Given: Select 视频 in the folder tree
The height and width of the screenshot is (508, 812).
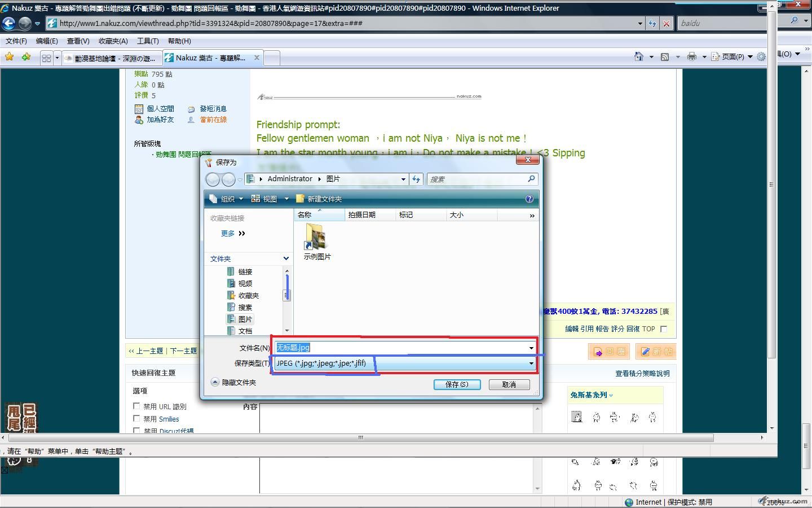Looking at the screenshot, I should point(240,284).
